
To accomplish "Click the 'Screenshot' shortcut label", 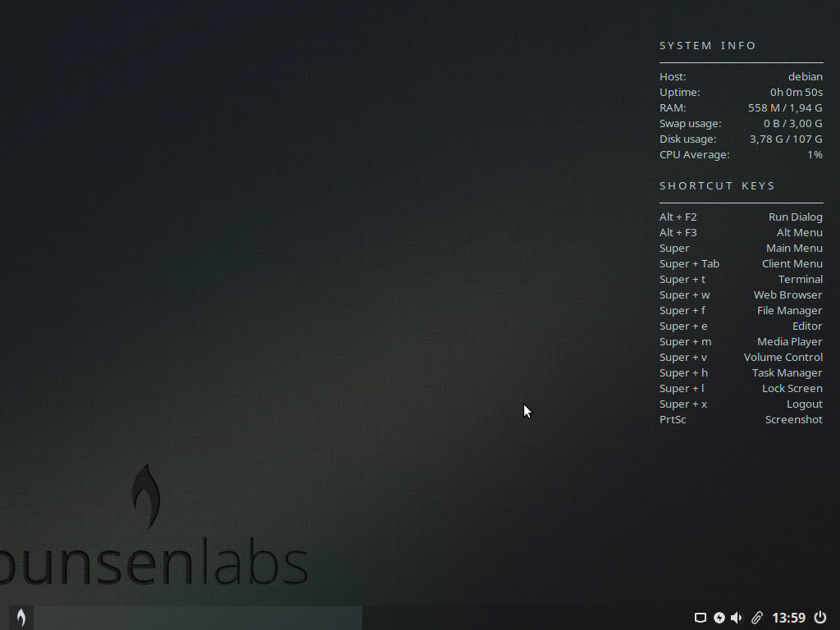I will pyautogui.click(x=794, y=419).
